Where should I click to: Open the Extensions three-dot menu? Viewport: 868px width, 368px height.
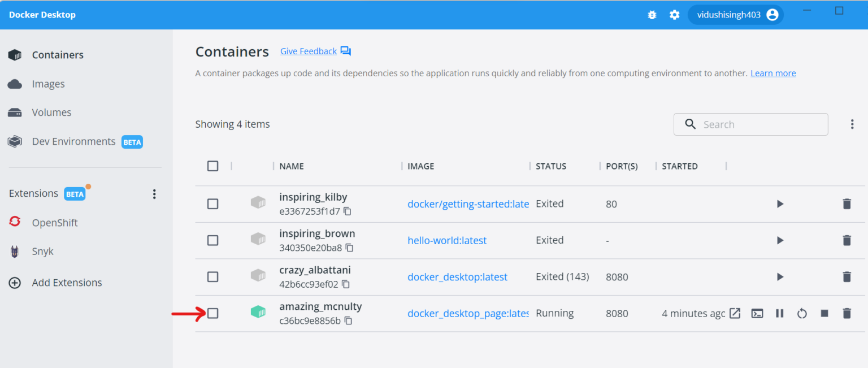[x=154, y=194]
